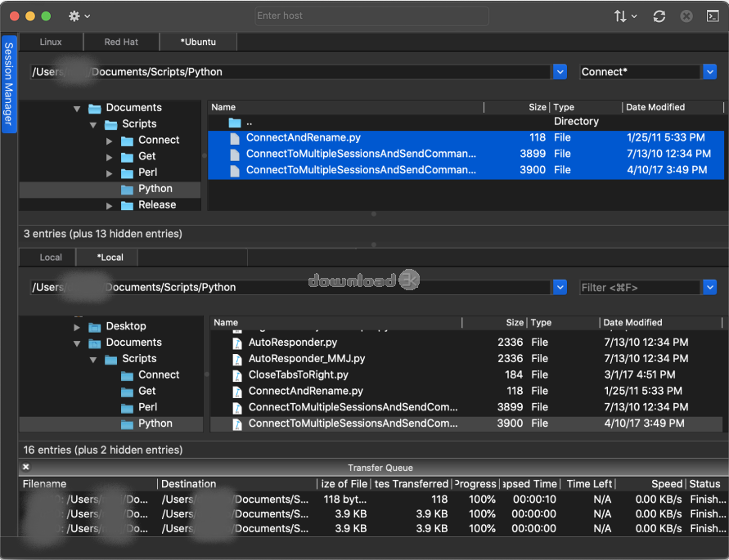Sort the Local file list by Type

(563, 323)
